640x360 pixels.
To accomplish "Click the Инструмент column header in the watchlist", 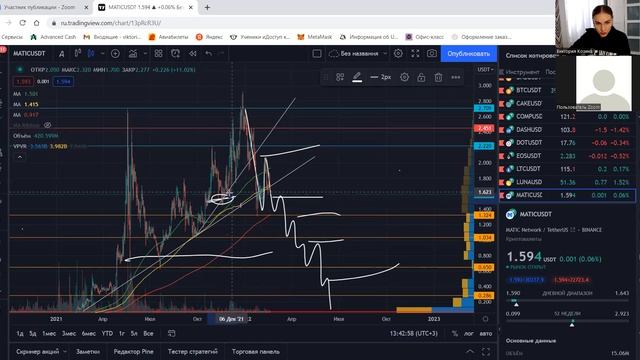I will (523, 72).
